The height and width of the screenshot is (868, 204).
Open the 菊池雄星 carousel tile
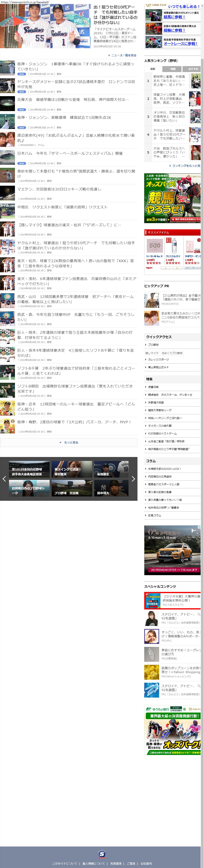click(111, 469)
